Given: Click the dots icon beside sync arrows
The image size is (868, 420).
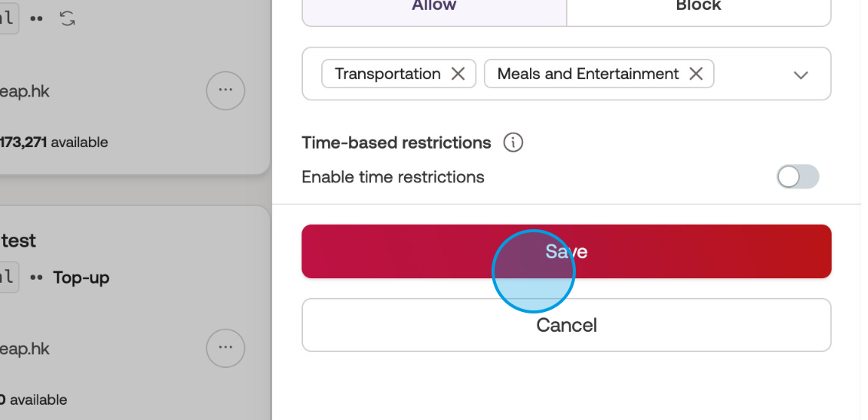Looking at the screenshot, I should click(x=36, y=19).
